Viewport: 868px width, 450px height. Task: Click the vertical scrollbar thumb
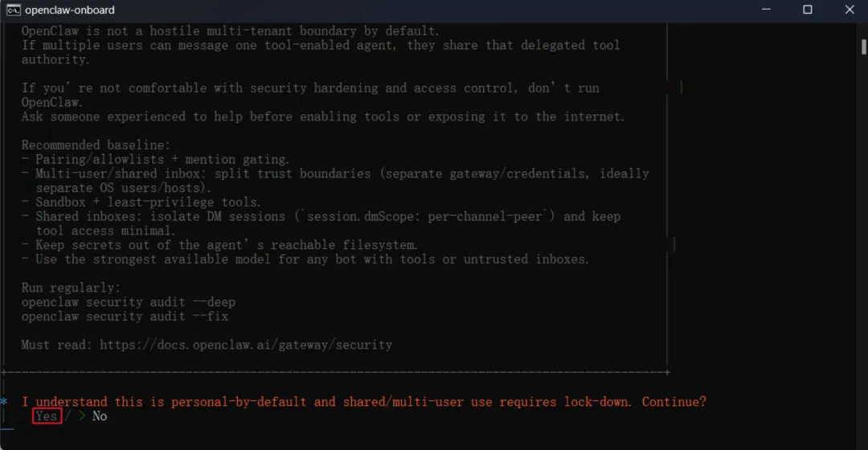point(863,47)
